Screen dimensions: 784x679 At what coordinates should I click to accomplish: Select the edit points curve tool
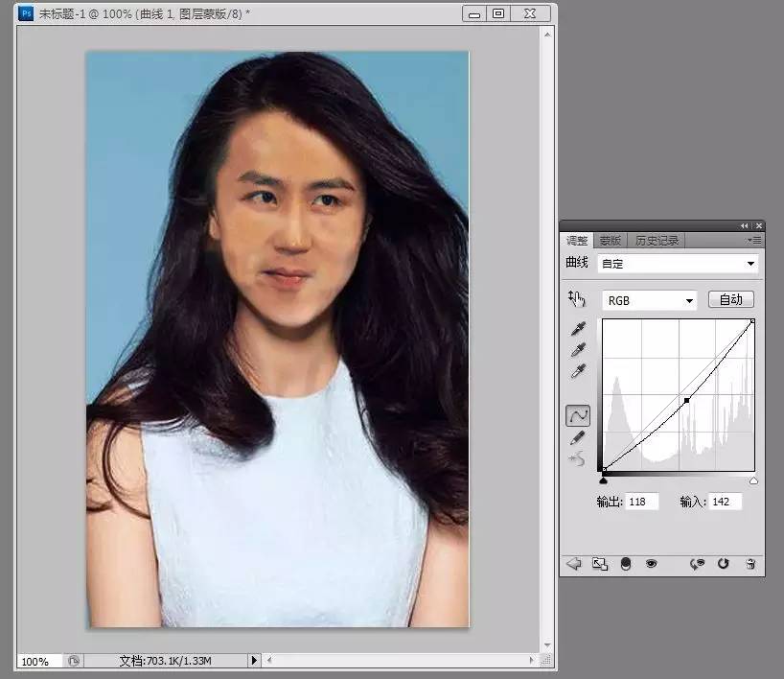click(578, 415)
